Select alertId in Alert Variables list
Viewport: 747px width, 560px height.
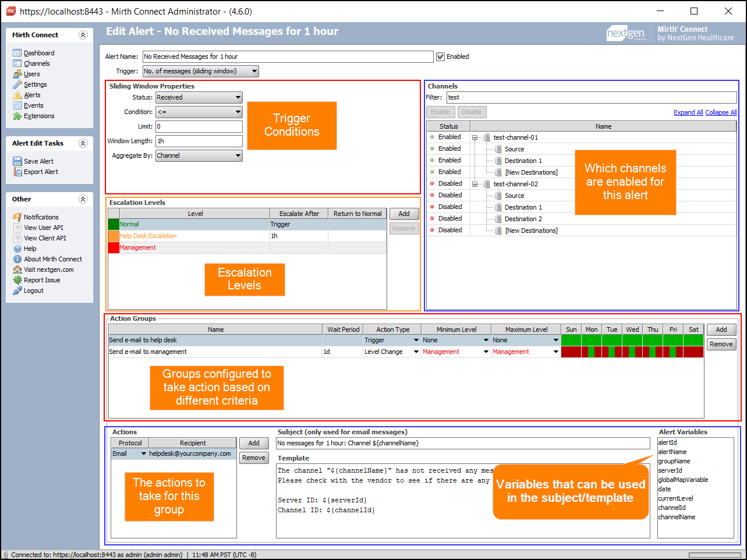click(x=667, y=442)
